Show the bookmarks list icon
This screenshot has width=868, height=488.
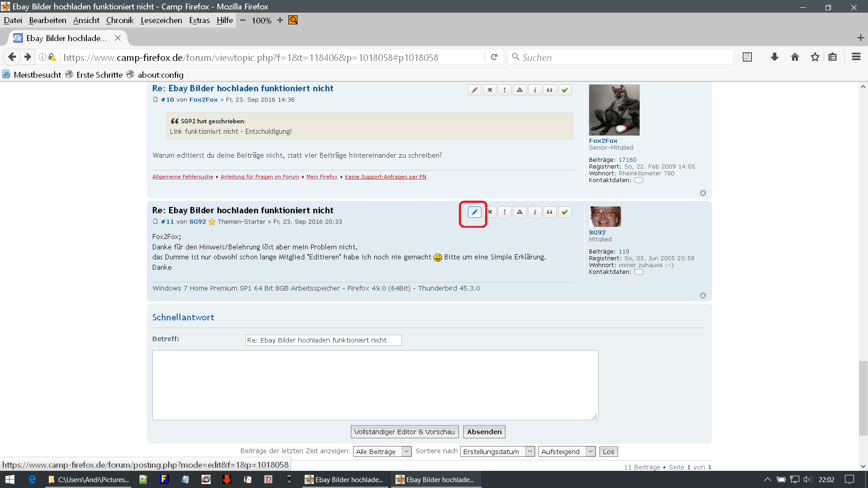click(x=833, y=57)
